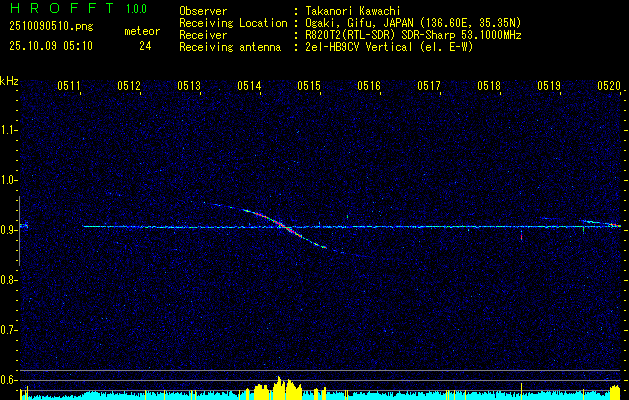Click the meteor count value 24

coord(145,46)
